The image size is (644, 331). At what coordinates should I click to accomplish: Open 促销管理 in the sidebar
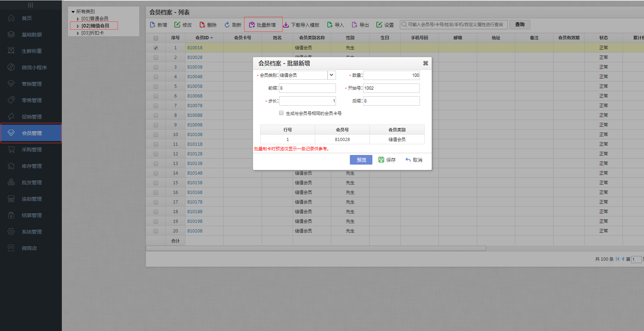pyautogui.click(x=31, y=117)
